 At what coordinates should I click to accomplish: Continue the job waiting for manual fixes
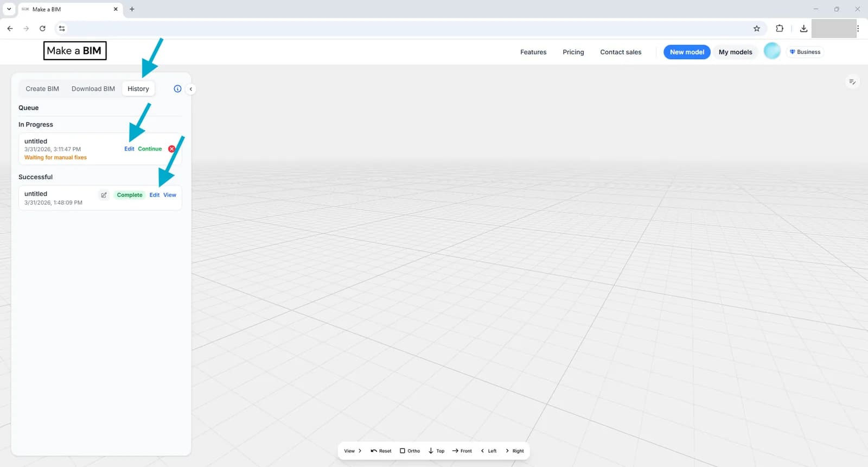pos(150,149)
